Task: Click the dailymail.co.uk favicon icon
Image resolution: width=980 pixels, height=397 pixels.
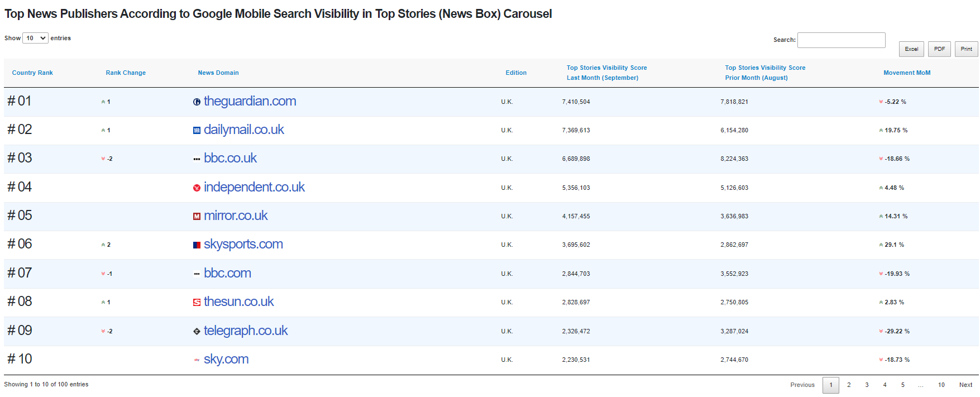Action: (x=197, y=130)
